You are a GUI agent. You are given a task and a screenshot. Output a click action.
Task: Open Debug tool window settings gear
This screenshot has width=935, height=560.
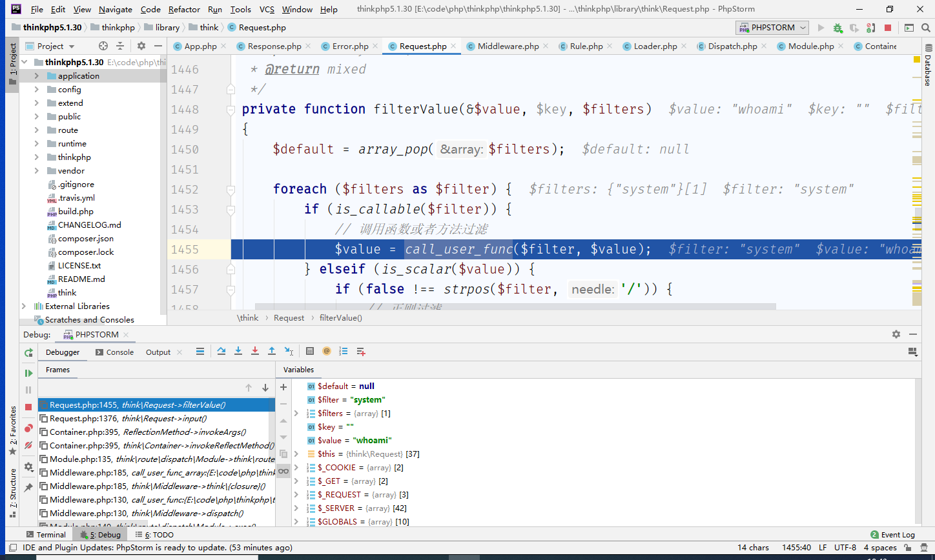point(896,334)
